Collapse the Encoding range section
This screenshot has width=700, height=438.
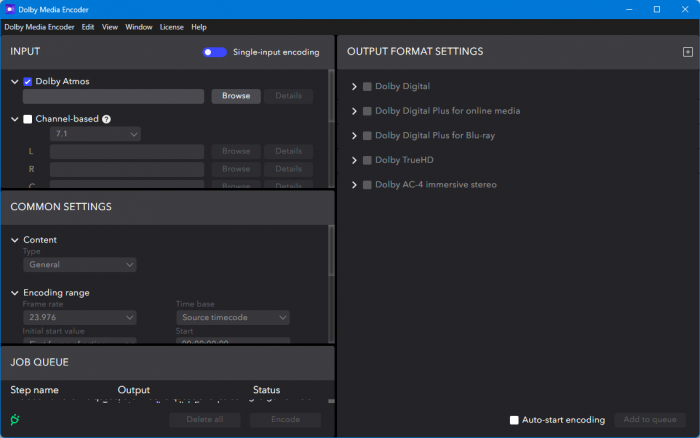click(14, 293)
